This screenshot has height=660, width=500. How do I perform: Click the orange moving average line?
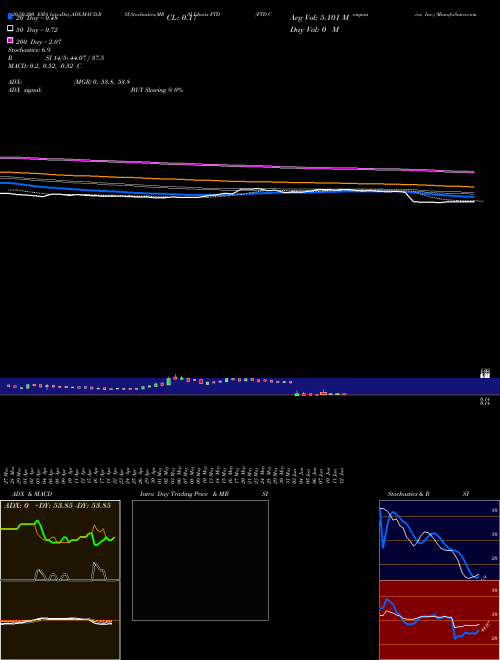[x=237, y=180]
